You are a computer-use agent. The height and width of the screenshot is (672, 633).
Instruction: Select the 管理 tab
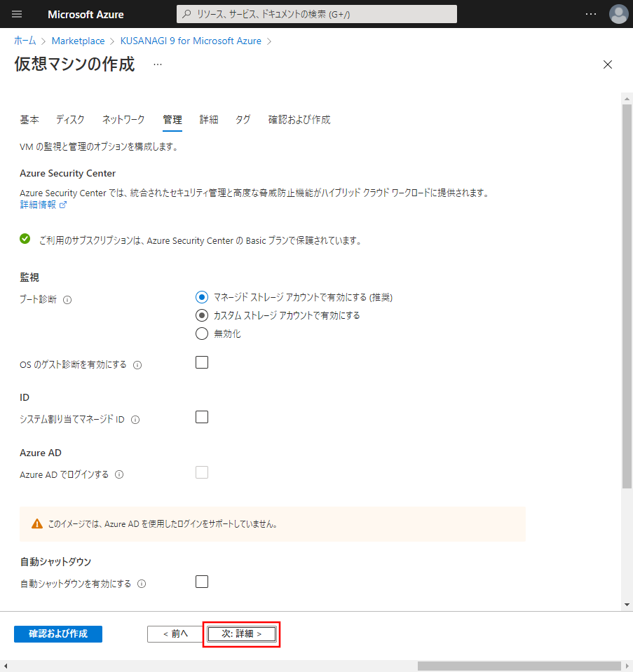[x=172, y=120]
